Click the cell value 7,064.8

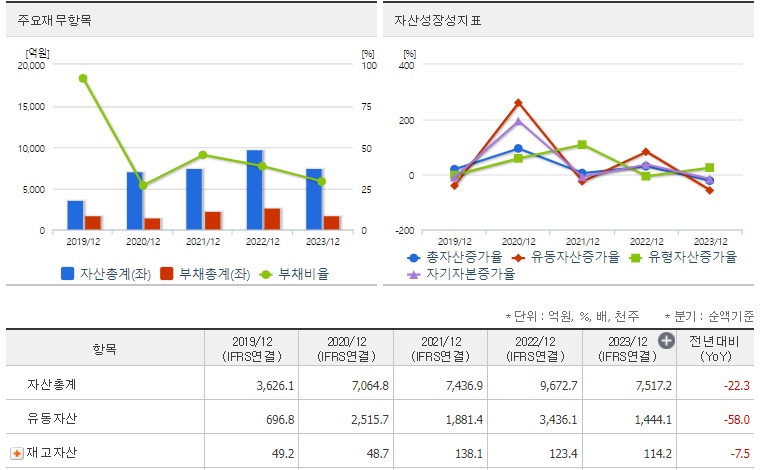click(x=370, y=386)
